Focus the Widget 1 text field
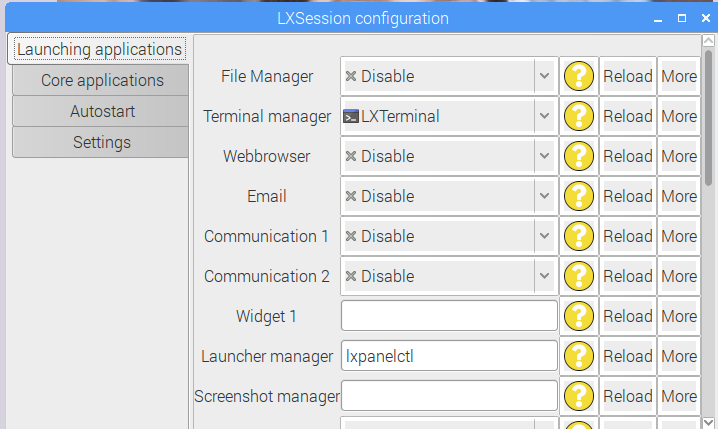The image size is (718, 429). [449, 316]
